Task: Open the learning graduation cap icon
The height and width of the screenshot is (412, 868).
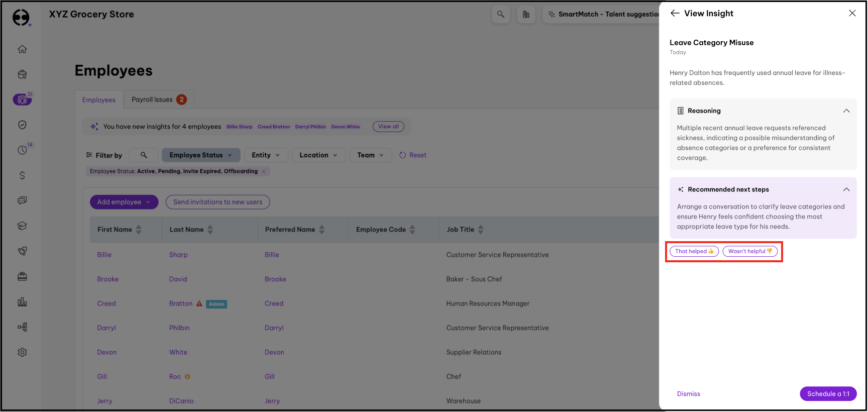Action: point(22,226)
